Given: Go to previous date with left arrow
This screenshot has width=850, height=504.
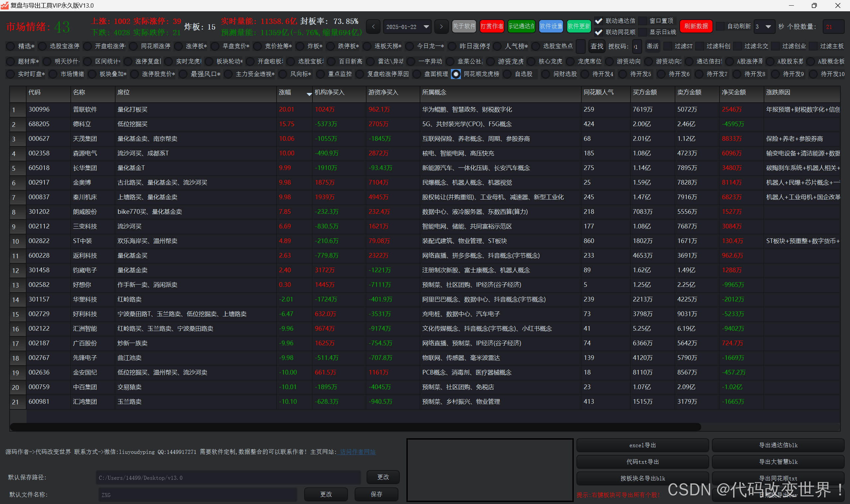Looking at the screenshot, I should pos(373,27).
